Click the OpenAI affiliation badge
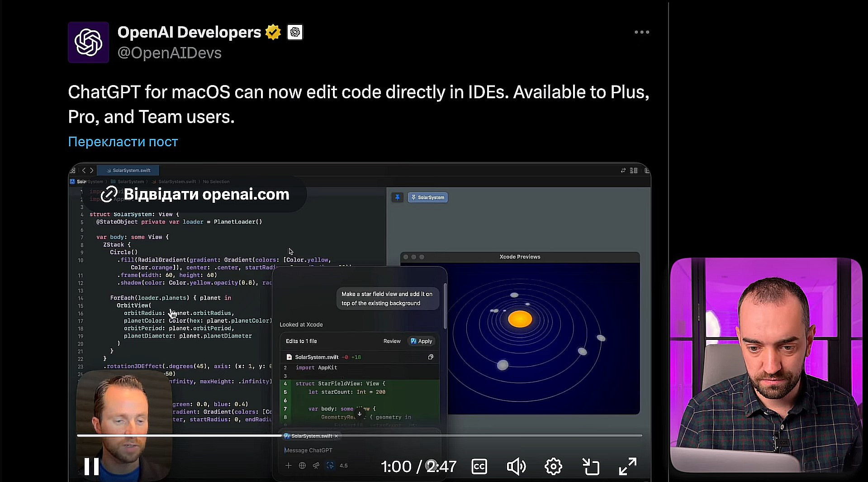This screenshot has width=868, height=482. pos(295,32)
